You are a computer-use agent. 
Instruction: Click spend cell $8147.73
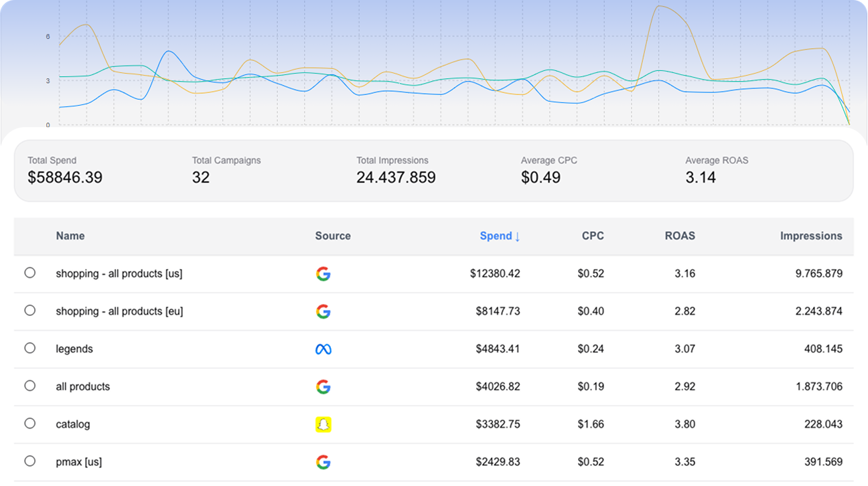[x=498, y=311]
